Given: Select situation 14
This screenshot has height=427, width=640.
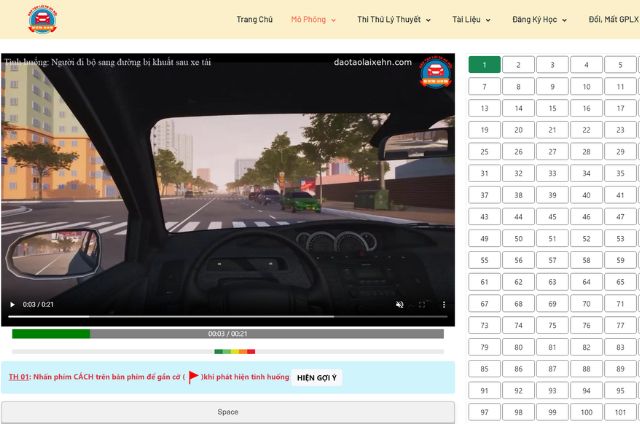Looking at the screenshot, I should click(518, 108).
